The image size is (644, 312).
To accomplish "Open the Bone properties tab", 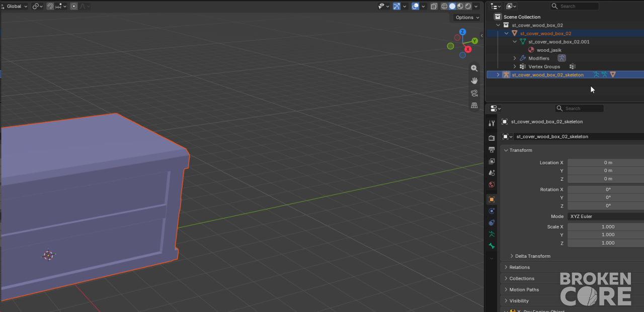I will coord(492,246).
